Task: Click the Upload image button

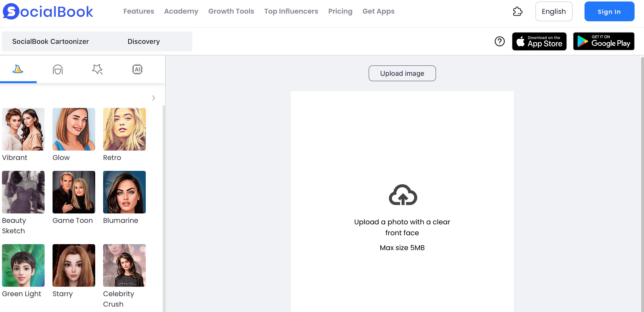Action: [402, 73]
